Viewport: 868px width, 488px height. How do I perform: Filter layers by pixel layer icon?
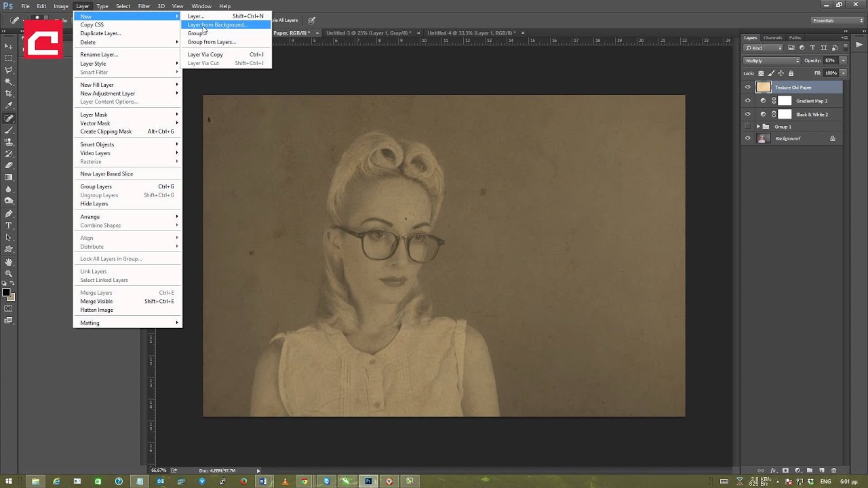tap(791, 48)
